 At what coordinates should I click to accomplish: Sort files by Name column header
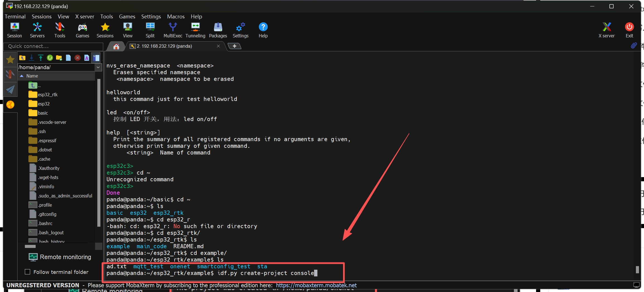[x=57, y=76]
